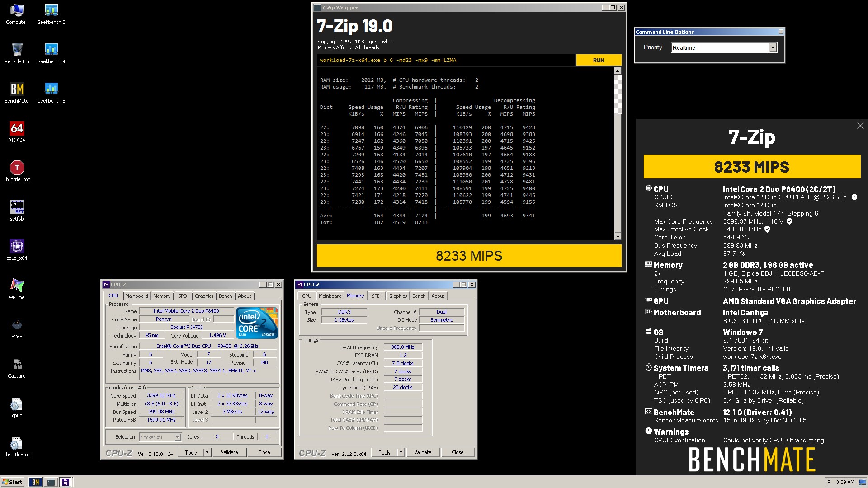The width and height of the screenshot is (868, 488).
Task: Open the Computer desktop icon
Action: [17, 14]
